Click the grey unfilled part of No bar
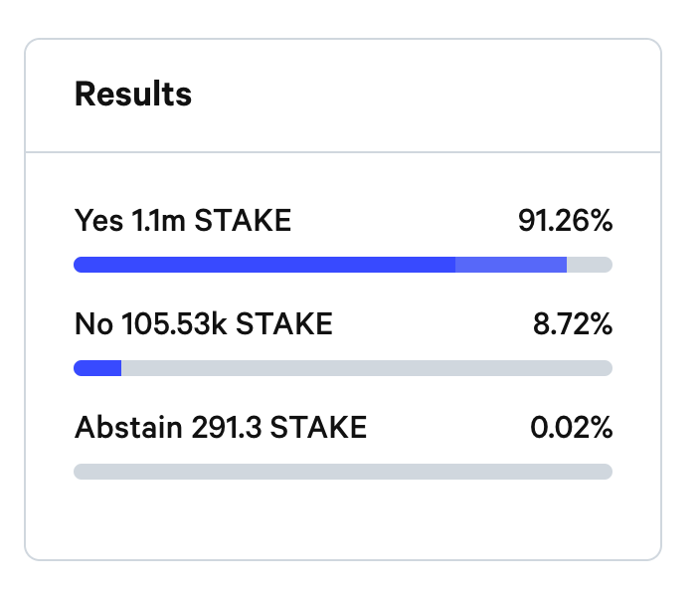Viewport: 700px width, 597px height. [367, 368]
